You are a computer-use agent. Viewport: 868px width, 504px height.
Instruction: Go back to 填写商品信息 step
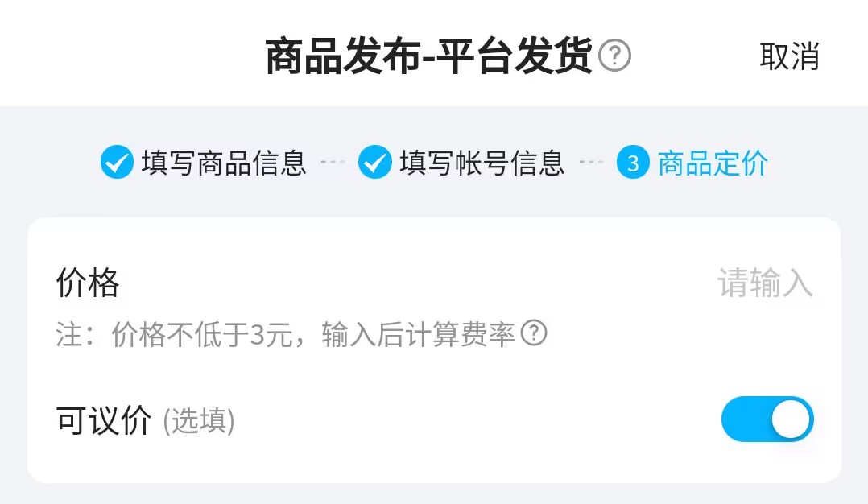[224, 163]
